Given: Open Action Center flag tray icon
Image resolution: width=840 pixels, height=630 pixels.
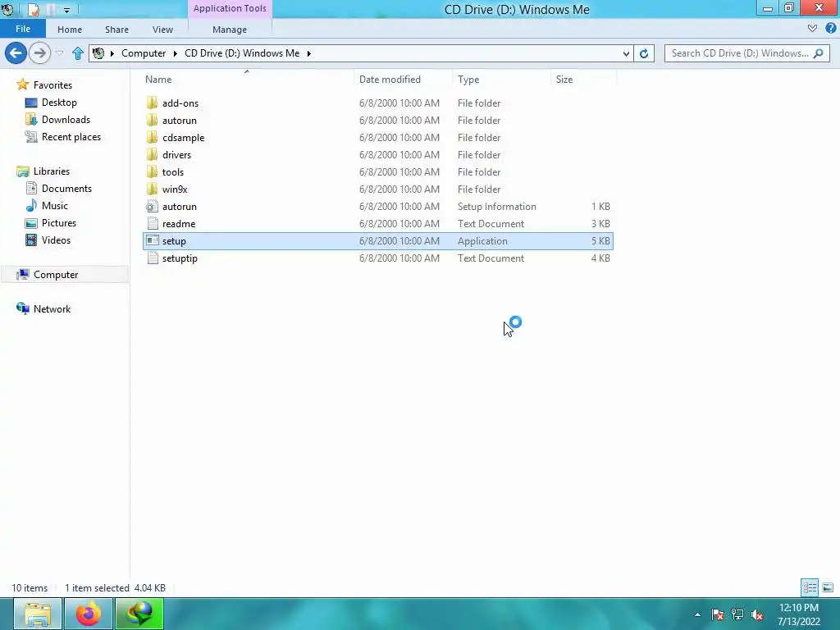Looking at the screenshot, I should 717,614.
